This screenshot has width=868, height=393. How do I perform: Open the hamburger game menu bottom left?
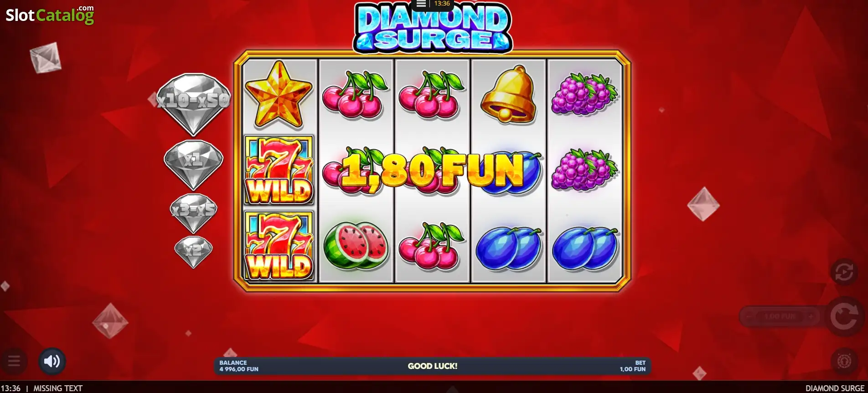(x=14, y=362)
